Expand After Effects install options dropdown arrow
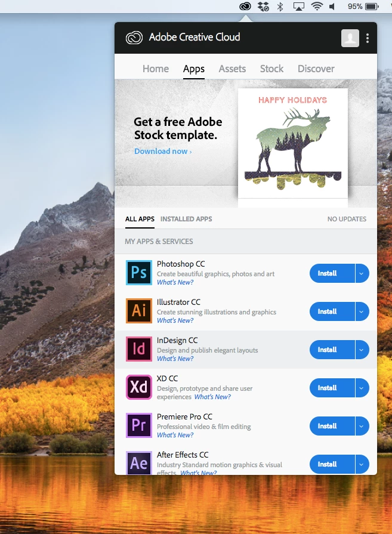This screenshot has width=392, height=534. [x=362, y=464]
